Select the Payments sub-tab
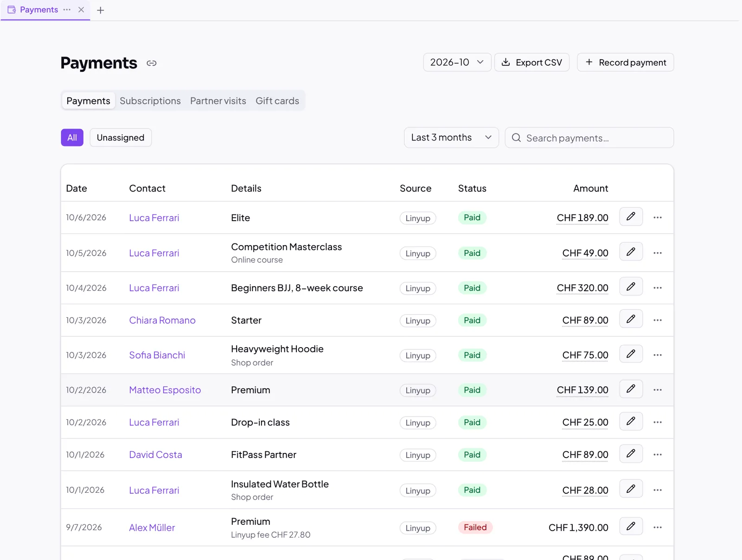This screenshot has width=742, height=560. coord(88,101)
